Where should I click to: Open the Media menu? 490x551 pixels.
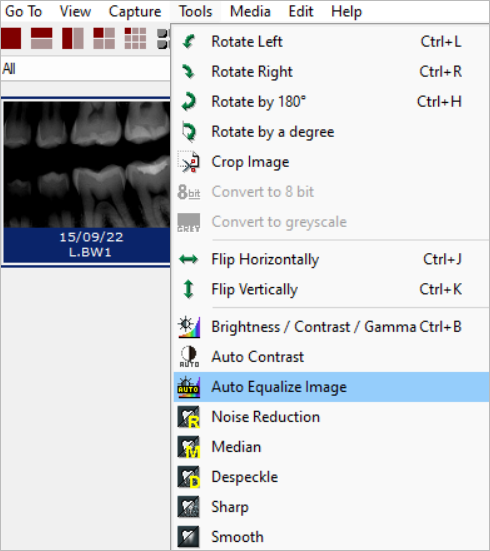click(x=250, y=12)
